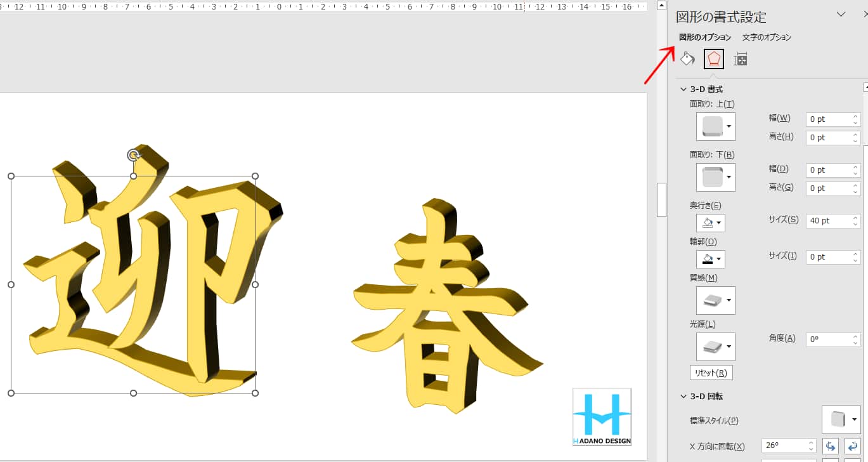This screenshot has width=868, height=462.
Task: Open the Size & Properties layout icon
Action: tap(740, 60)
